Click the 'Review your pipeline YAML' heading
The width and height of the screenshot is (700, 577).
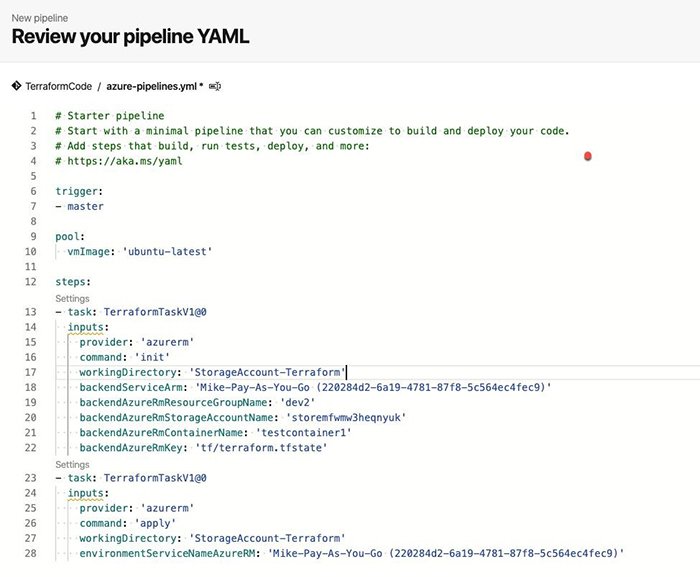[130, 37]
